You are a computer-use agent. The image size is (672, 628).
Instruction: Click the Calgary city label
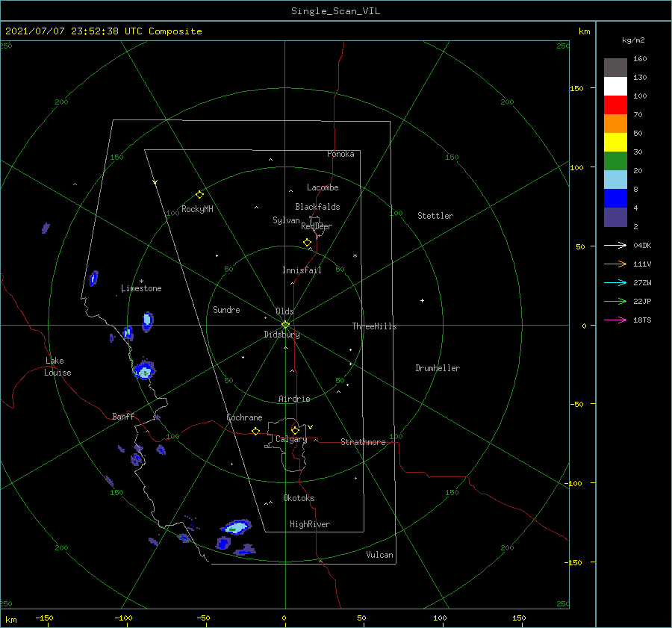[291, 439]
